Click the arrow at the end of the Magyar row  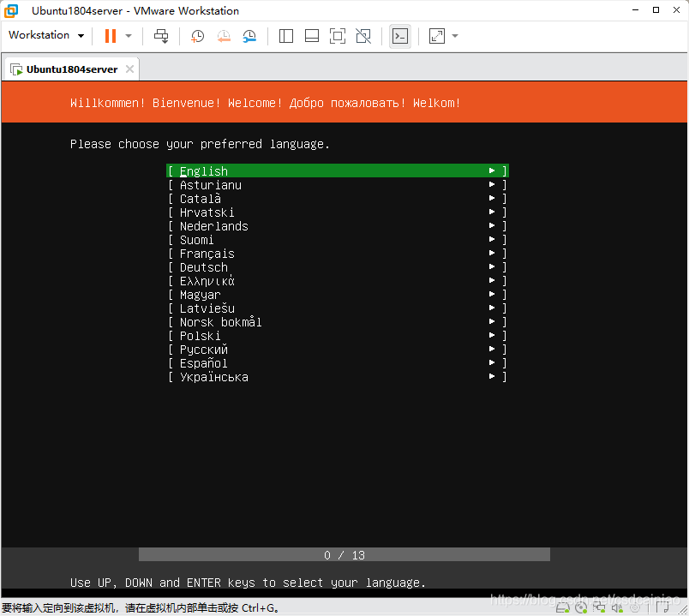tap(492, 294)
